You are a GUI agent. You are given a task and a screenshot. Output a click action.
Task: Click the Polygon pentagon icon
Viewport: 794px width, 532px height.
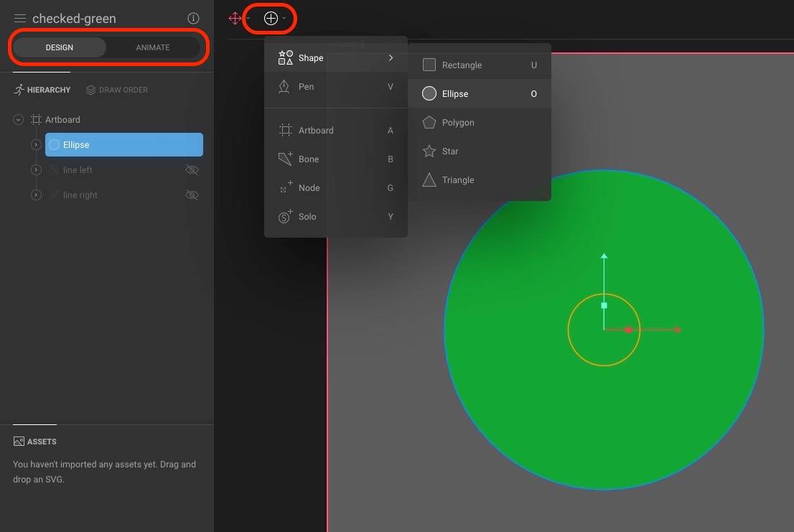tap(429, 122)
